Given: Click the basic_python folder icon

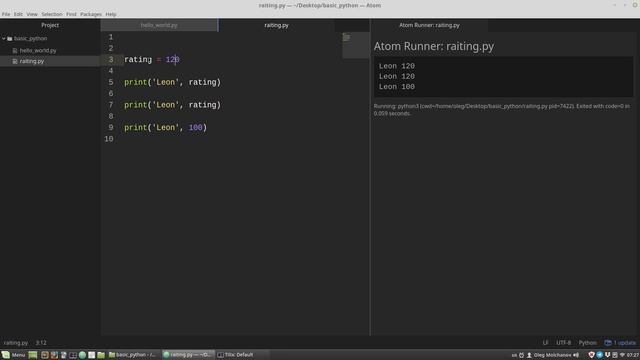Looking at the screenshot, I should tap(9, 38).
